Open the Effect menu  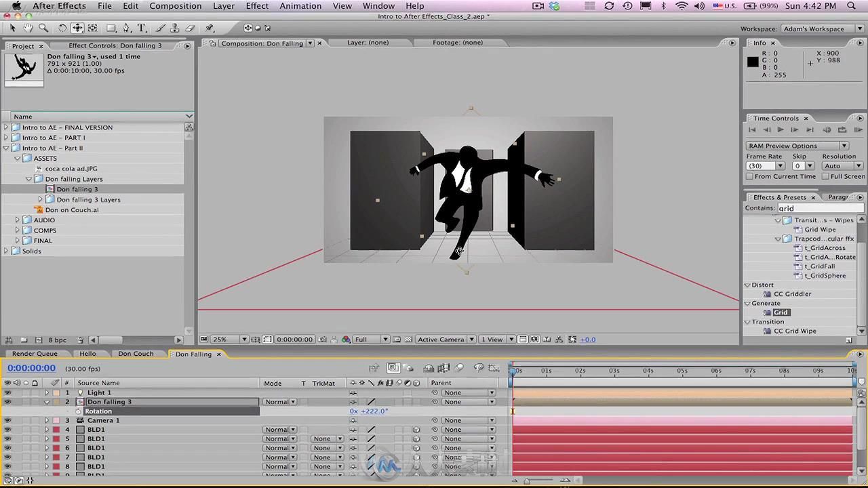[257, 6]
